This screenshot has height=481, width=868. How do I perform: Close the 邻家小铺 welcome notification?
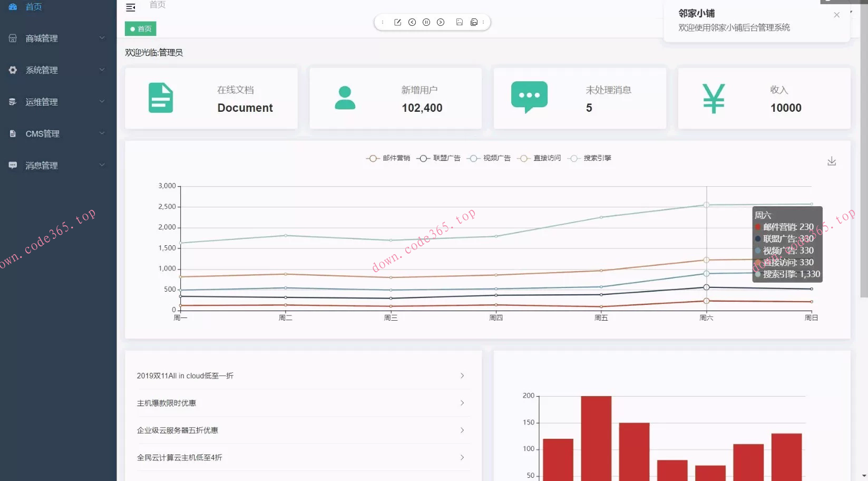point(836,15)
